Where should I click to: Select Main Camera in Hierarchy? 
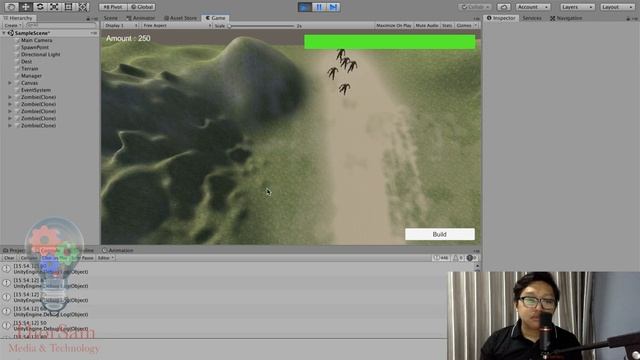(36, 40)
